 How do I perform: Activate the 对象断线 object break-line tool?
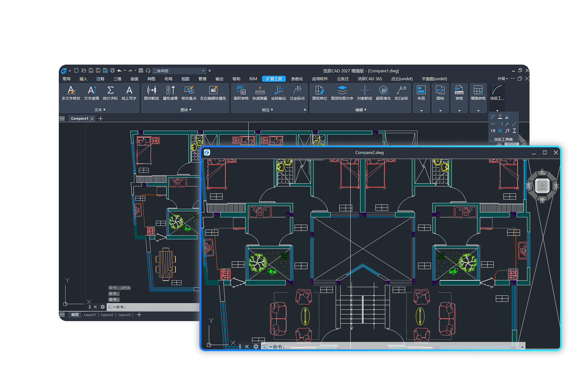tap(364, 93)
